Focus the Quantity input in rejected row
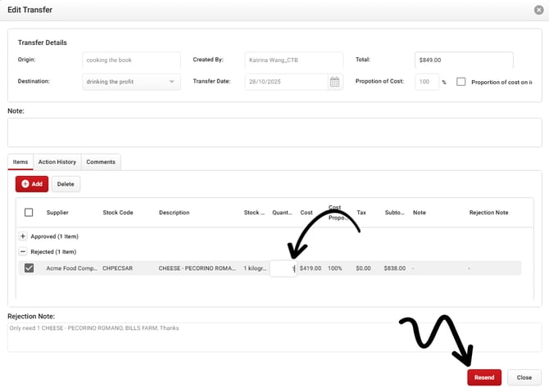549x392 pixels. [x=283, y=268]
